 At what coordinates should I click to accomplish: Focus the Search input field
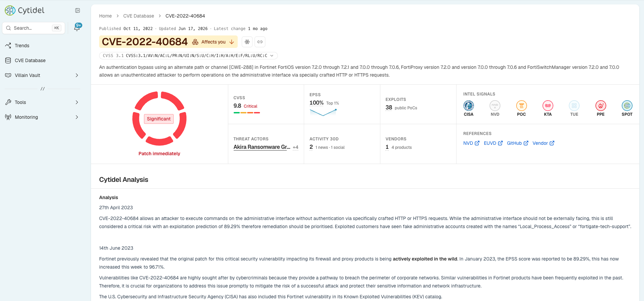pos(34,28)
